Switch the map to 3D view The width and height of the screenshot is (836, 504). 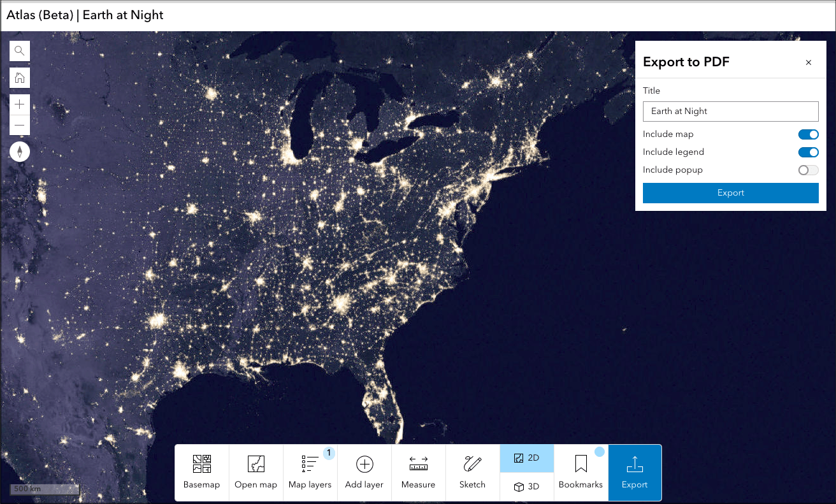click(x=527, y=487)
